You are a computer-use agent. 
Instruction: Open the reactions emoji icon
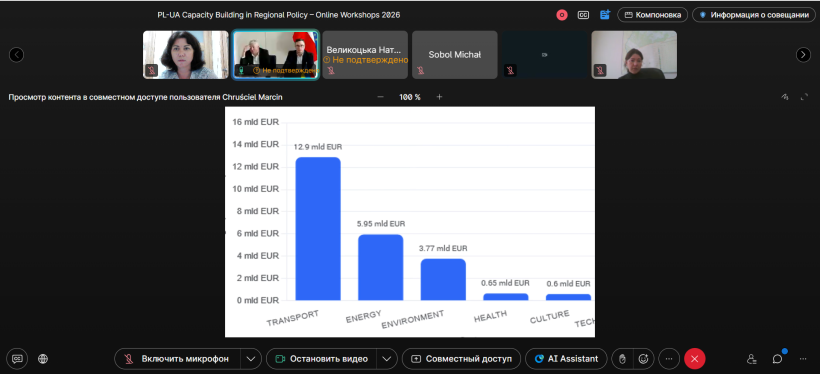[x=644, y=359]
